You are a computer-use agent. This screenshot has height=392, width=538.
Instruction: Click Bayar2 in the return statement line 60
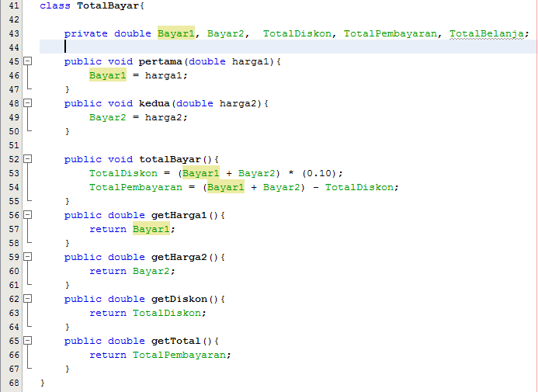click(x=151, y=271)
